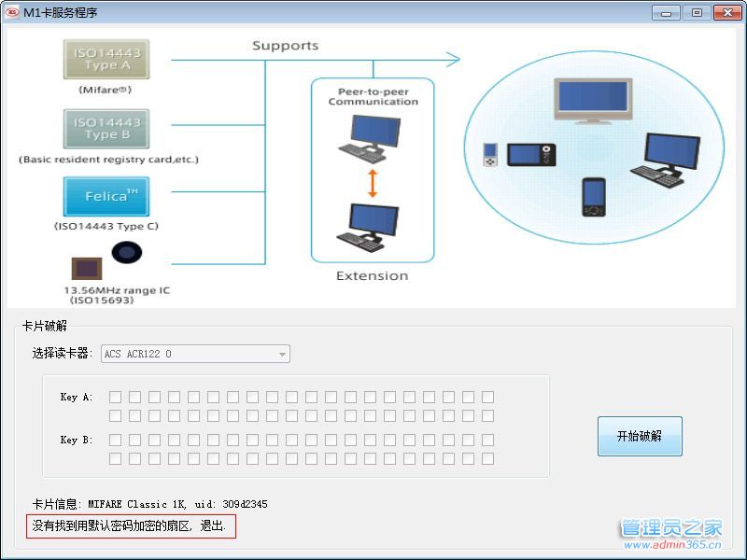Click the 开始破解 button

pos(640,436)
